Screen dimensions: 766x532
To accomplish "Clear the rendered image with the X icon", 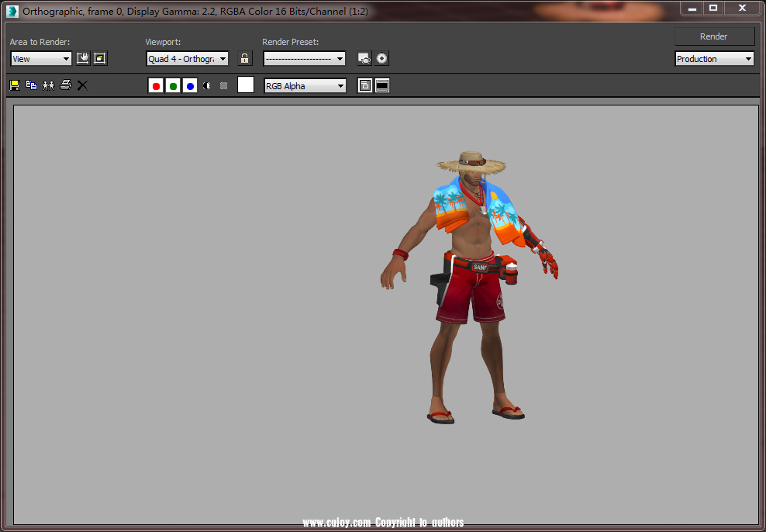I will pos(82,85).
